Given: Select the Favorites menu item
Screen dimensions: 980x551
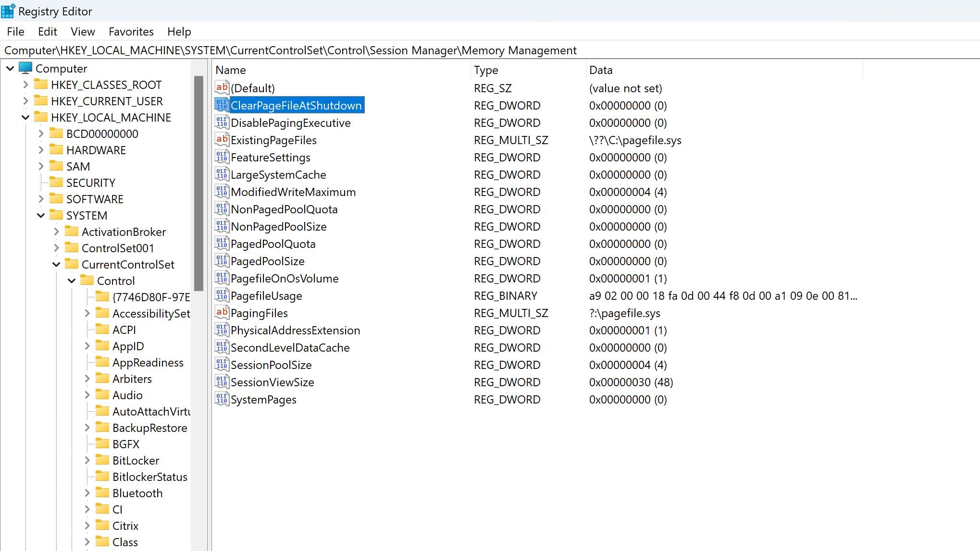Looking at the screenshot, I should coord(131,31).
